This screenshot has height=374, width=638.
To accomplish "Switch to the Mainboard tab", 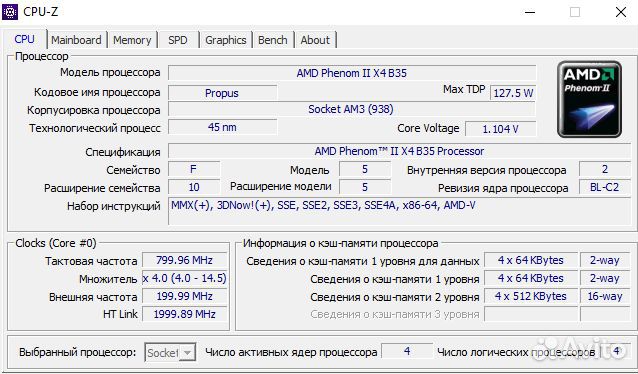I will coord(76,40).
